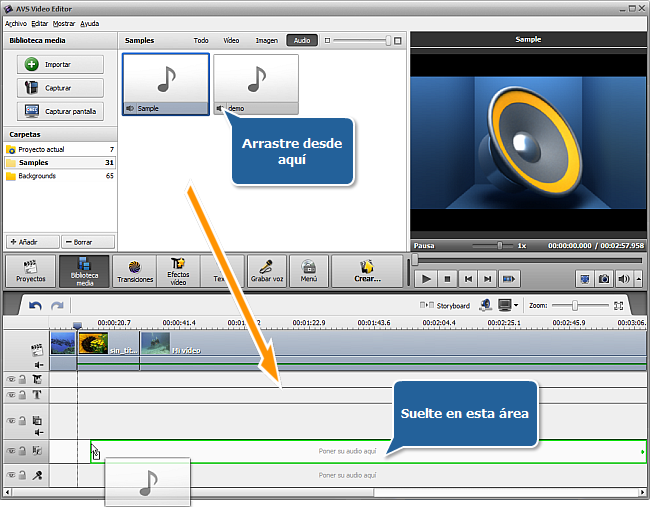Open the Proyectos panel
The width and height of the screenshot is (650, 507).
click(31, 272)
